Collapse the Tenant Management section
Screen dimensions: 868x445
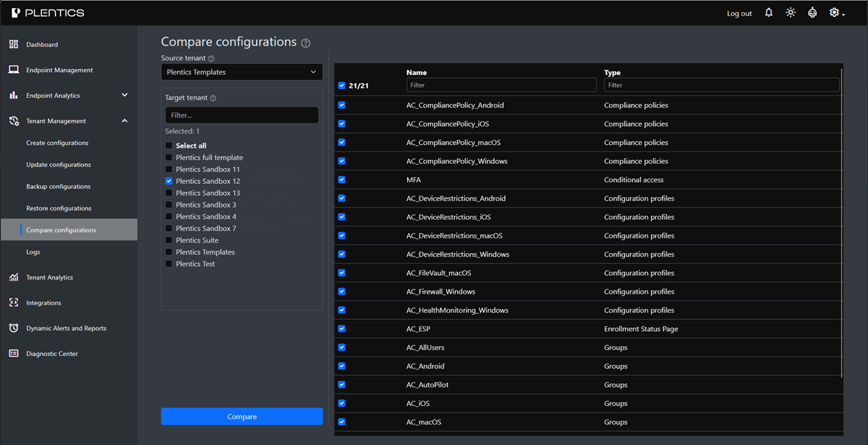tap(124, 121)
